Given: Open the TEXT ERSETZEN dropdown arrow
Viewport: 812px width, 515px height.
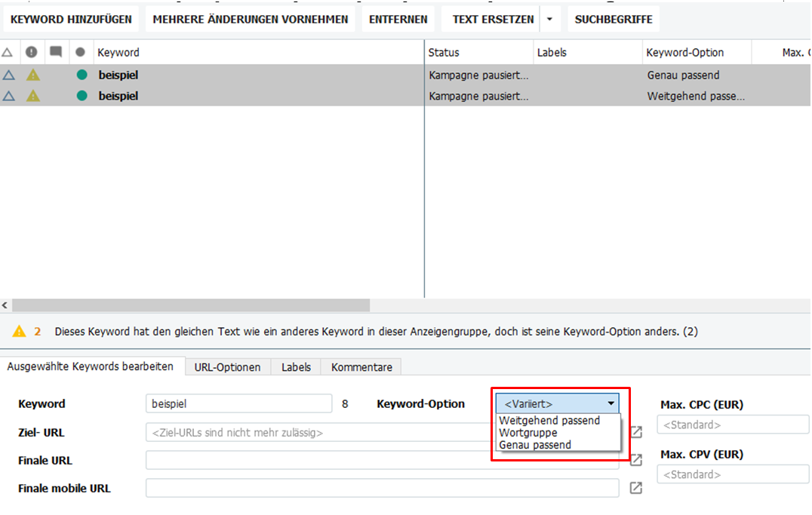Looking at the screenshot, I should (x=549, y=18).
